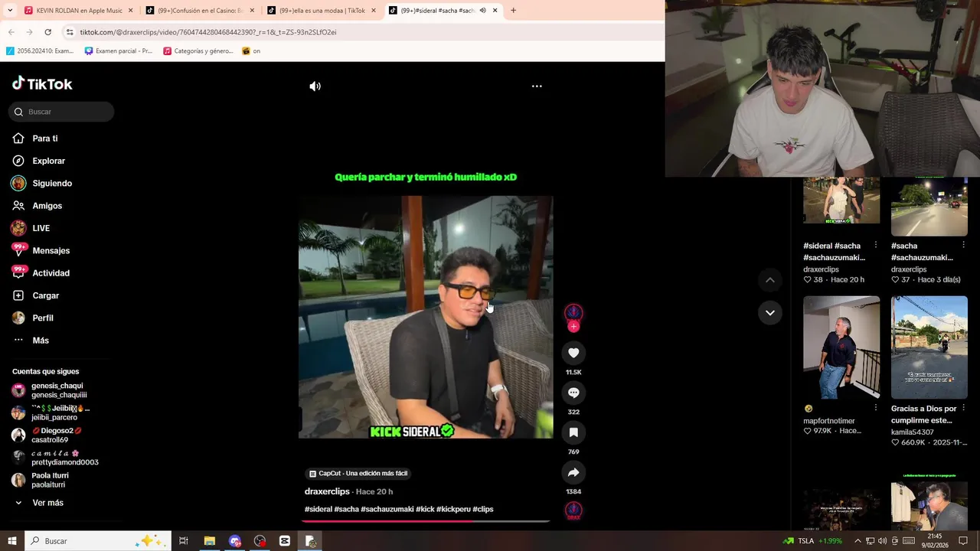This screenshot has width=980, height=551.
Task: Open taskbar clock and date
Action: point(935,541)
